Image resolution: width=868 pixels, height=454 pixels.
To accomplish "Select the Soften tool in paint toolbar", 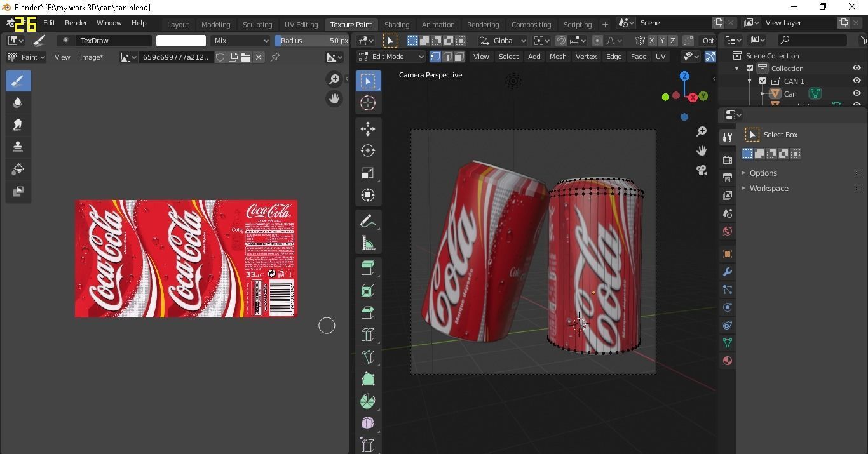I will (x=18, y=102).
